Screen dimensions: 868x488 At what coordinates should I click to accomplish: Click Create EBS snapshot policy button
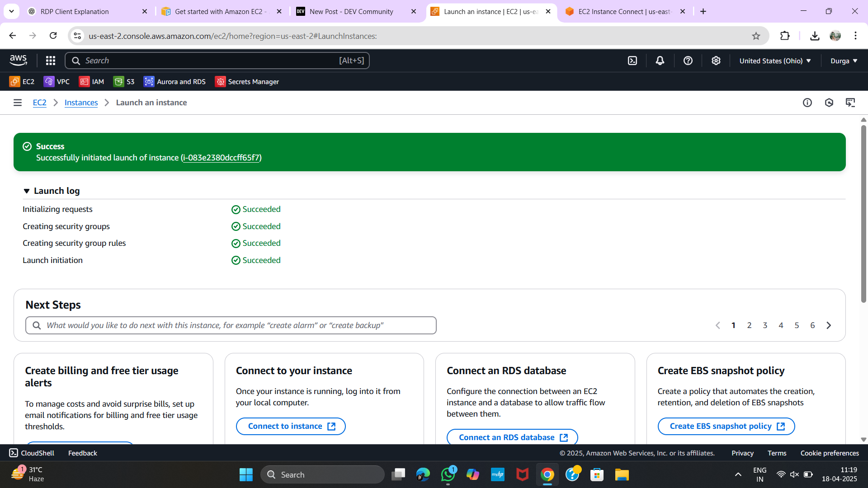click(x=726, y=426)
